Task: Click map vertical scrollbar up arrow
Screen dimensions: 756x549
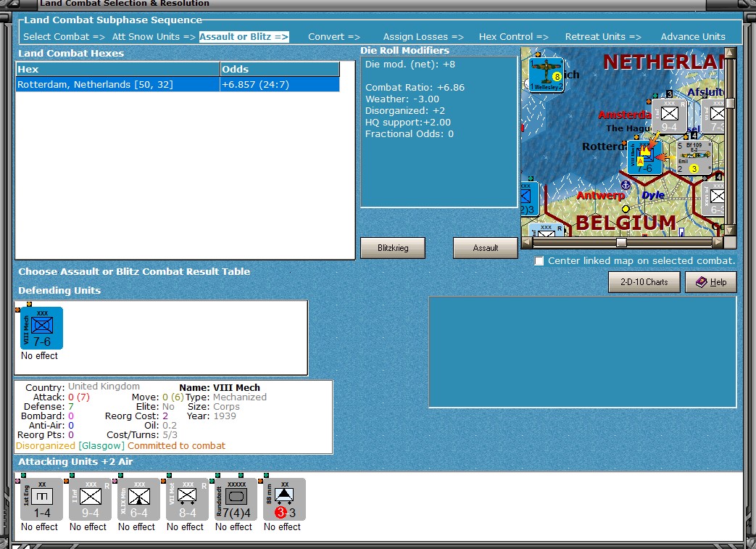Action: [x=730, y=53]
